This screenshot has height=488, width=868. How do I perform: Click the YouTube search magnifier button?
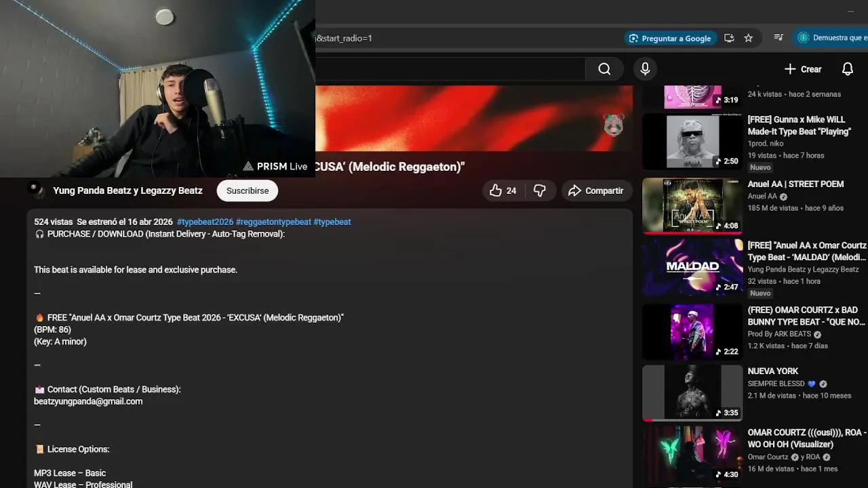pos(604,68)
